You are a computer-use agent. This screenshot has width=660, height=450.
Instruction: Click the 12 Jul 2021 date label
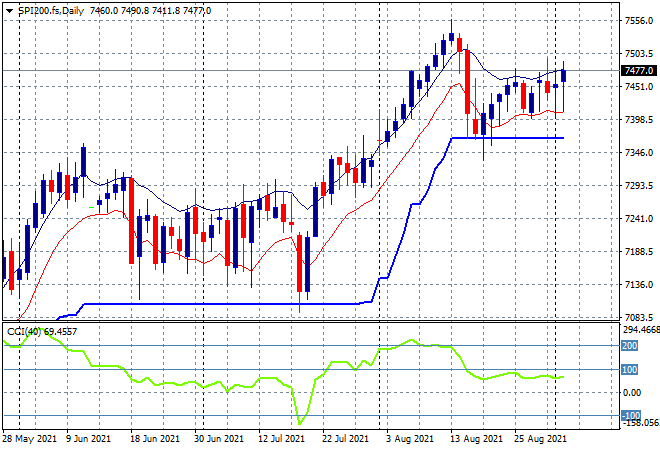click(x=281, y=439)
